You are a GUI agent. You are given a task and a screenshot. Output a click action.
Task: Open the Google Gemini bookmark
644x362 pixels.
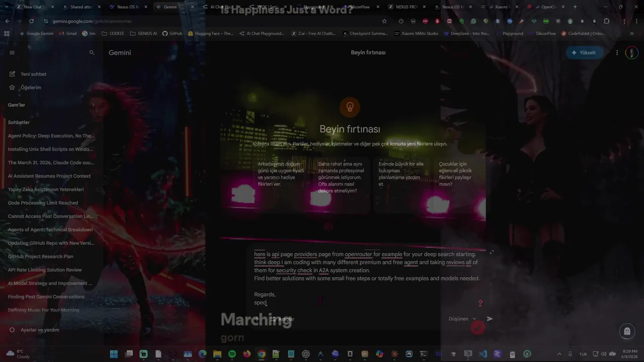click(36, 34)
